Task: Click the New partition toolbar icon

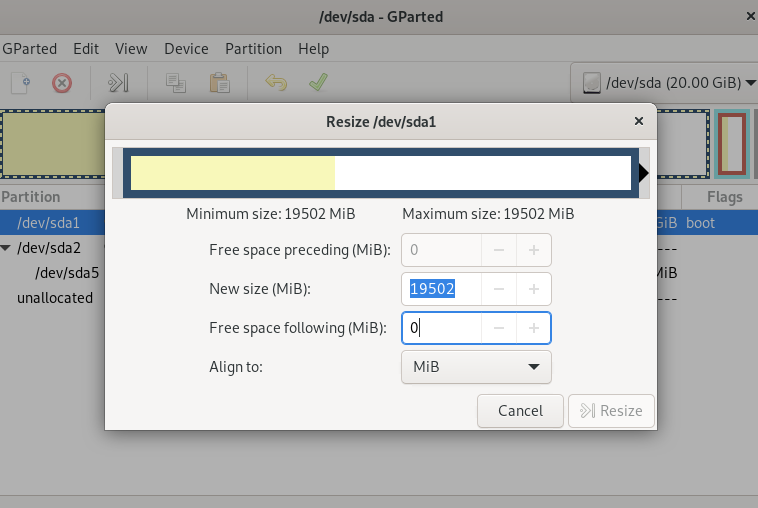Action: tap(21, 82)
